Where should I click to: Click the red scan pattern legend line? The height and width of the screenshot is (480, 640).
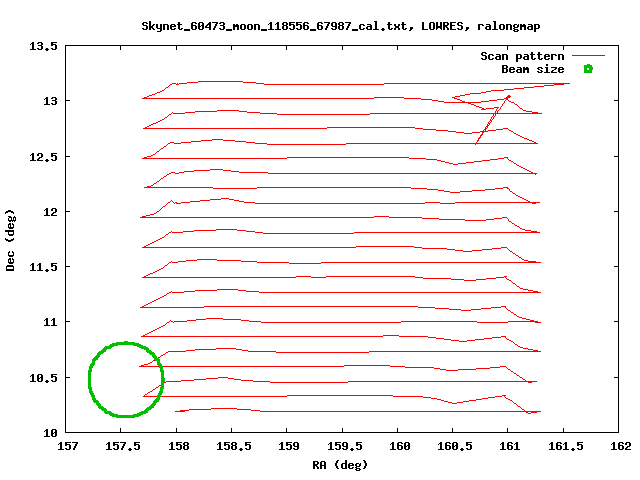[588, 56]
